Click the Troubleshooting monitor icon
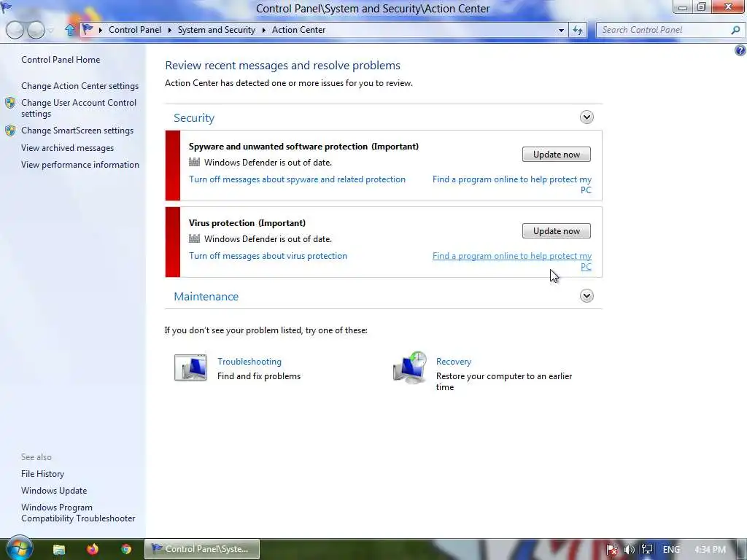 190,367
